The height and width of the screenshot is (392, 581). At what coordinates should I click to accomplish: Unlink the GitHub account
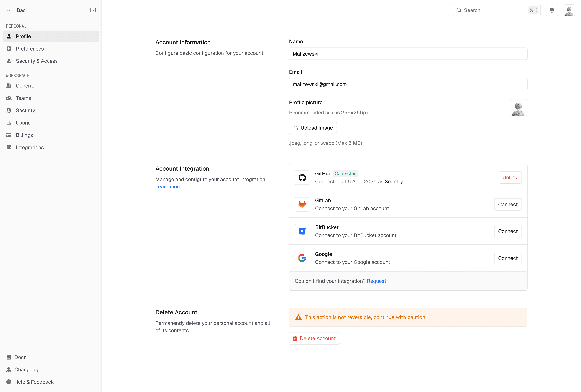tap(510, 178)
